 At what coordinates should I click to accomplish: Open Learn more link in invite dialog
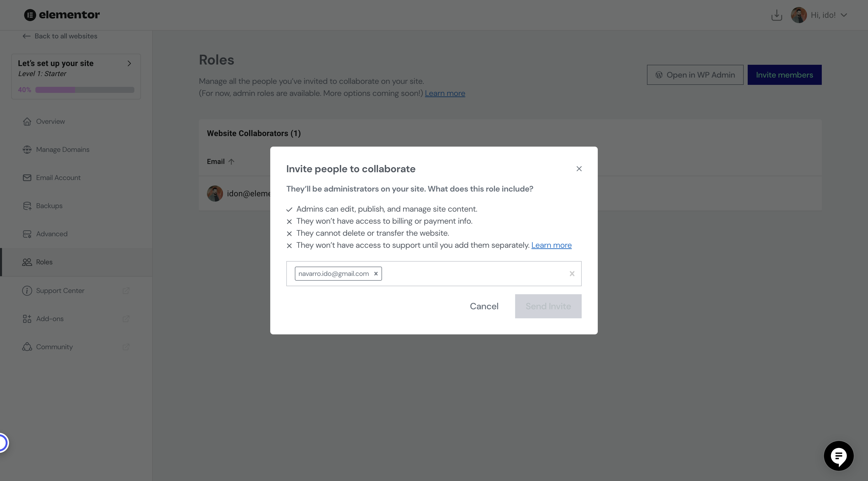551,245
